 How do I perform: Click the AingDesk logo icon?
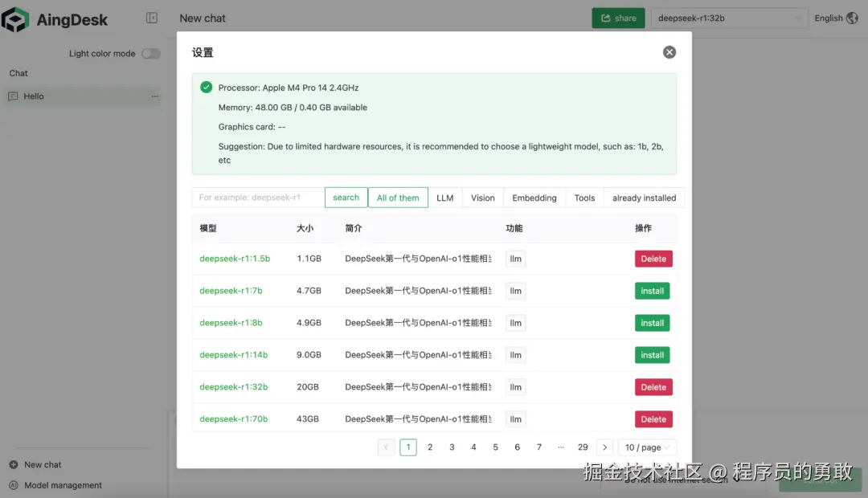click(x=15, y=19)
